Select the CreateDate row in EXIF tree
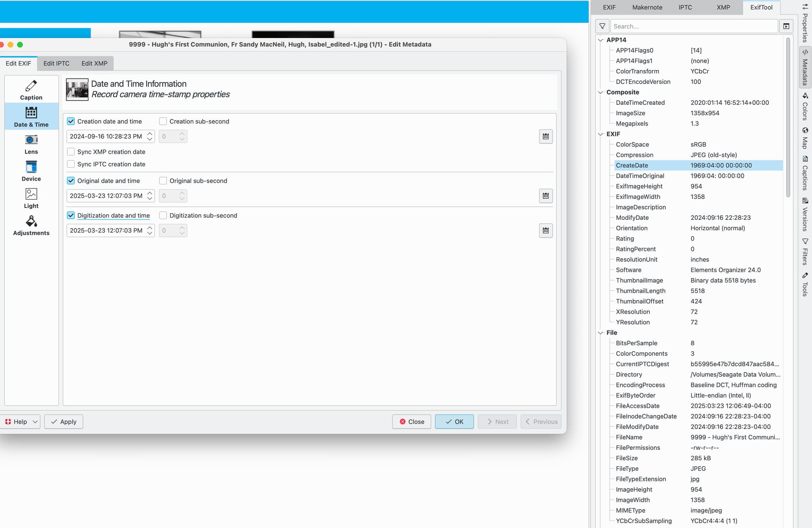Viewport: 812px width, 528px height. click(x=698, y=165)
